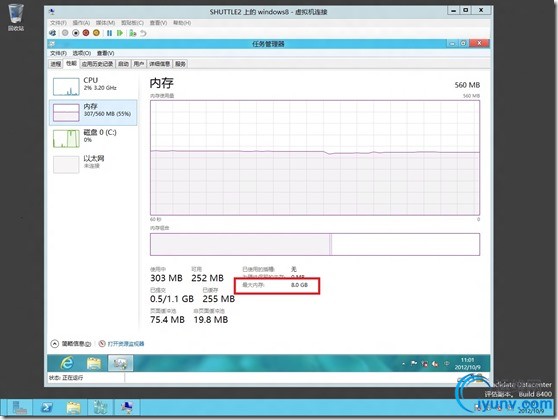This screenshot has height=420, width=558.
Task: Open the 服务 tab
Action: (180, 64)
